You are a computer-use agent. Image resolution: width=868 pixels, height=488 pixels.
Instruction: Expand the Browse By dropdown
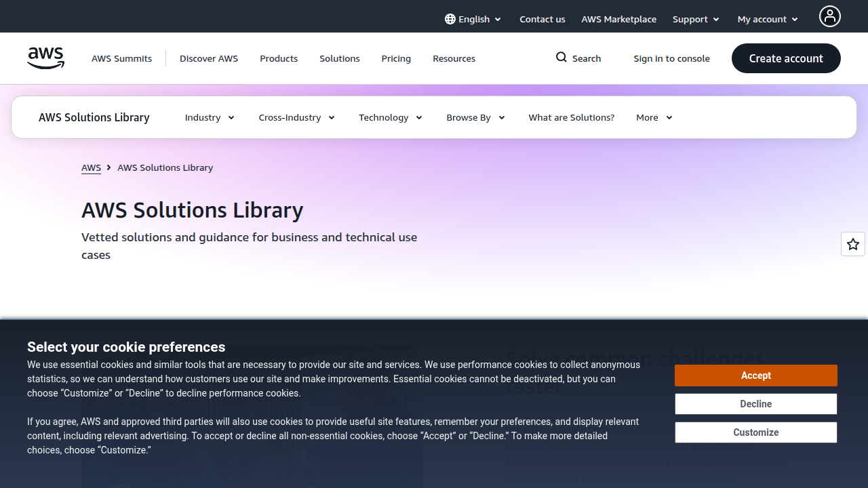(x=475, y=117)
